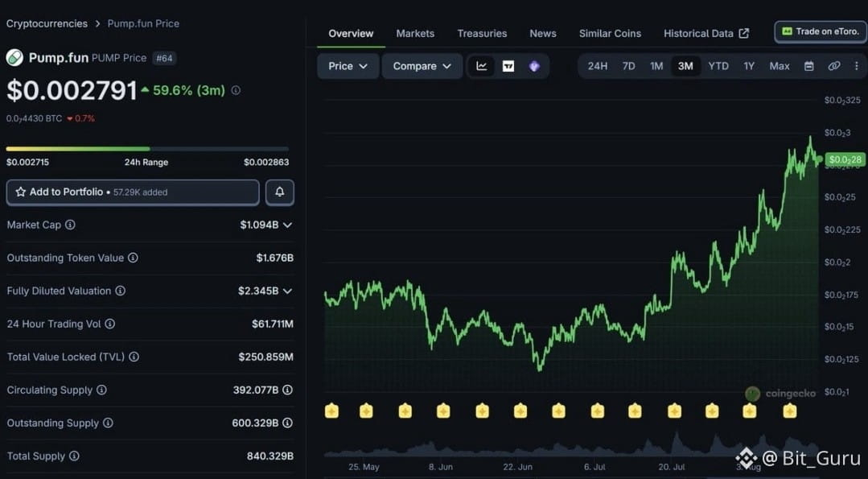
Task: Open the line chart view icon
Action: click(482, 67)
